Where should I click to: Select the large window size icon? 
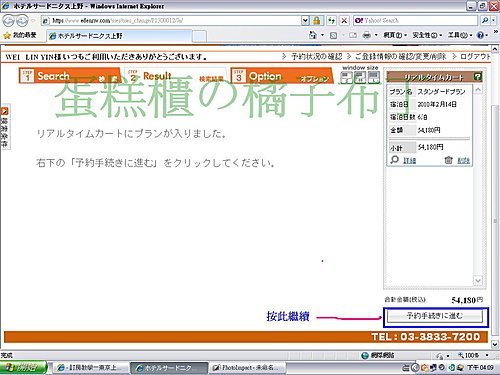pyautogui.click(x=373, y=77)
